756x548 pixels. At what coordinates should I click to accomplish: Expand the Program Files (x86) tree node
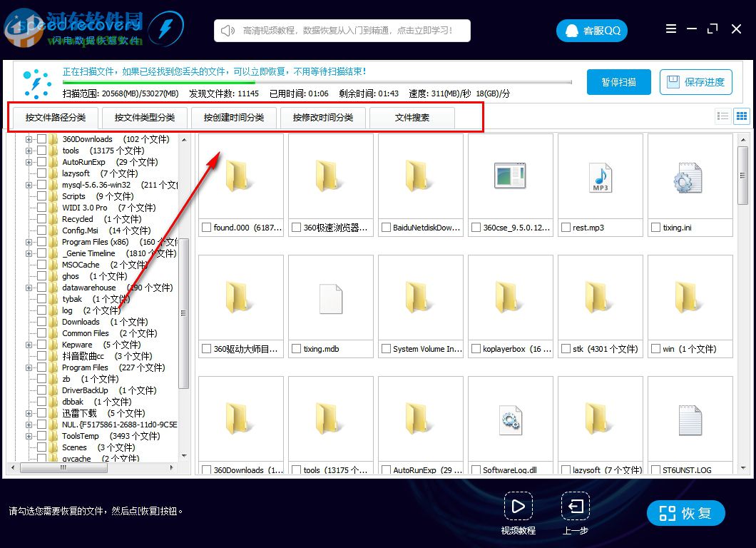(29, 242)
